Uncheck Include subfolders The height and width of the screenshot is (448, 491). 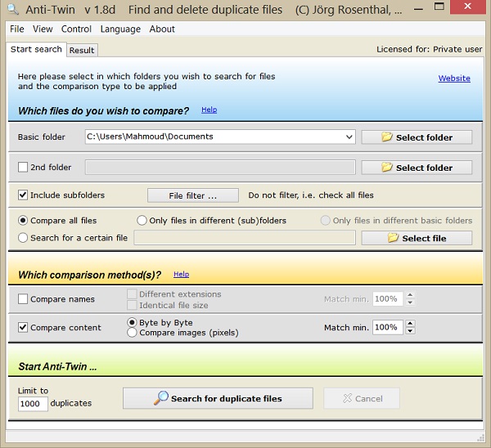pos(23,195)
